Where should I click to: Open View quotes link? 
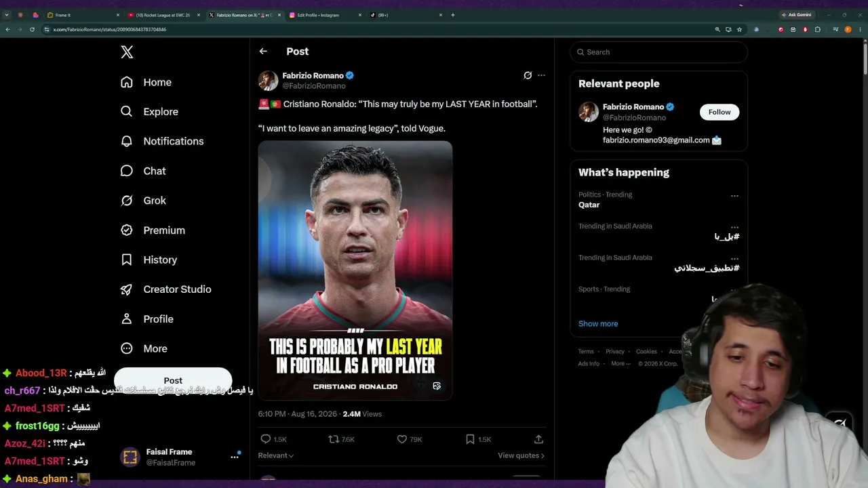pos(521,455)
